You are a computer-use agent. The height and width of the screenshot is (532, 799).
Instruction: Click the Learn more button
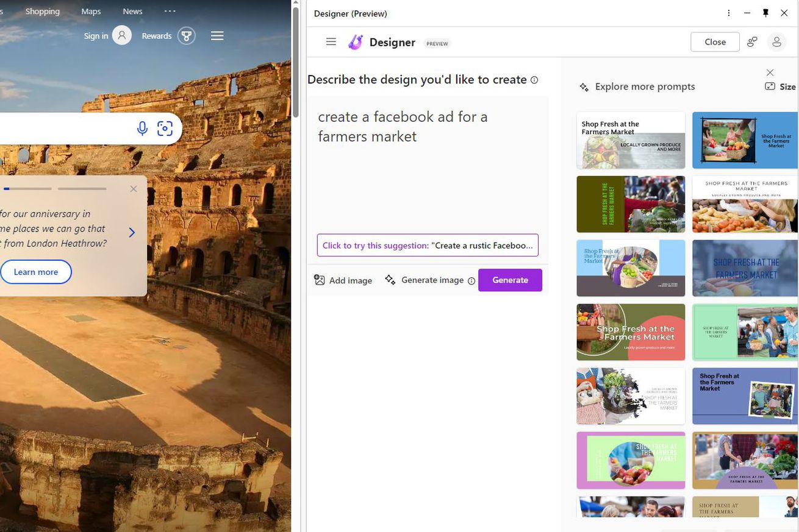click(x=36, y=272)
